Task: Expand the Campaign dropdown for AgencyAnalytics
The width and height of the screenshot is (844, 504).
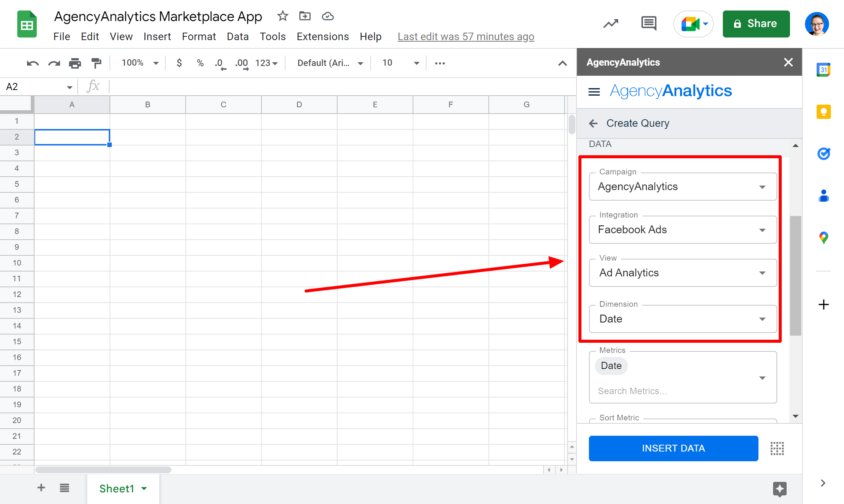Action: click(x=763, y=186)
